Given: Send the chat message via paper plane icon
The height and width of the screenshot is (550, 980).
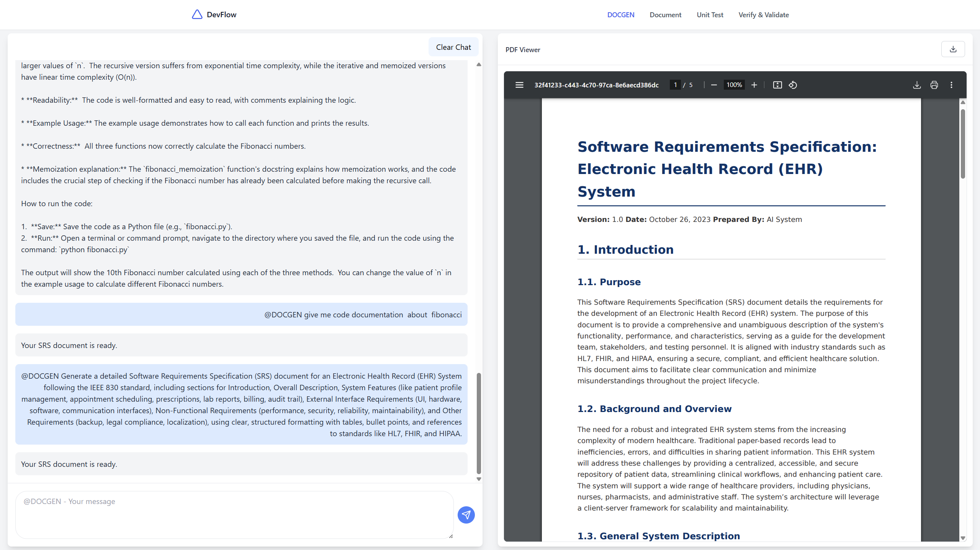Looking at the screenshot, I should 466,515.
